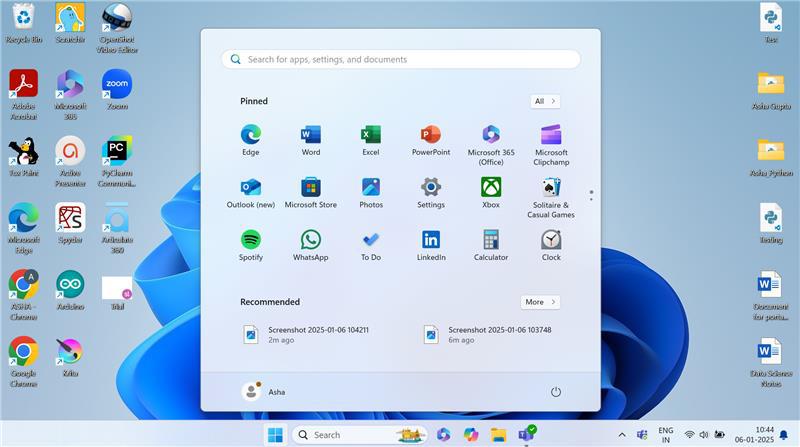Viewport: 800px width, 447px height.
Task: Select the Articulate 360 desktop shortcut
Action: [117, 228]
